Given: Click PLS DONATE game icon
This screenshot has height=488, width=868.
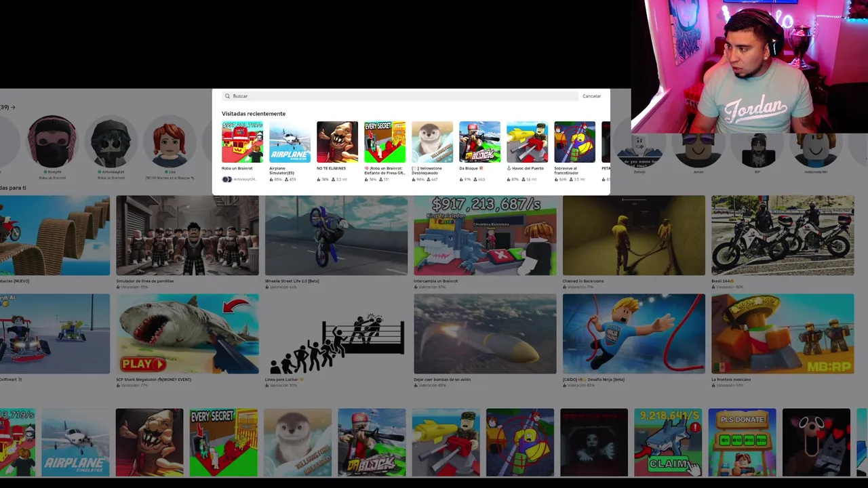Looking at the screenshot, I should [x=743, y=442].
